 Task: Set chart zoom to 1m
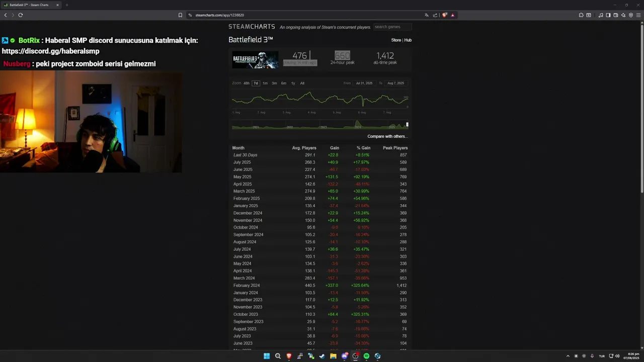pos(265,83)
